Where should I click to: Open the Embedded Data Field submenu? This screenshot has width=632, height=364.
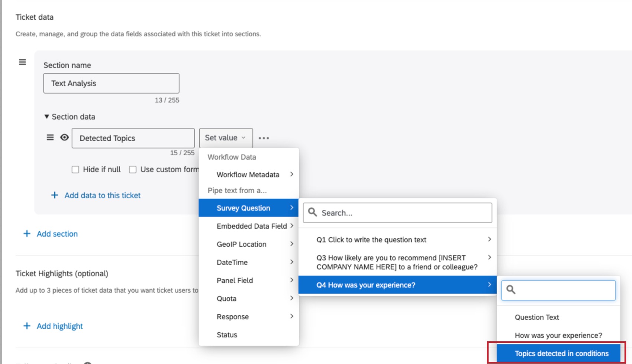[x=249, y=226]
